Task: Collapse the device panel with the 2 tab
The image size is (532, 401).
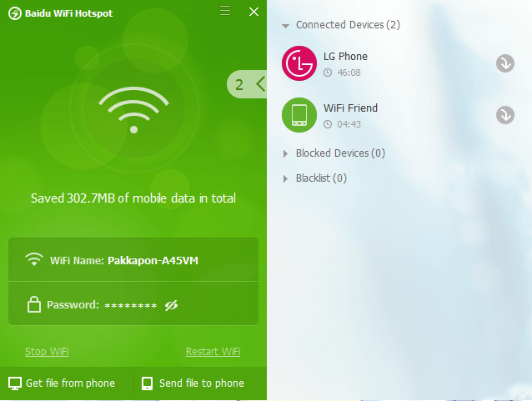Action: 247,84
